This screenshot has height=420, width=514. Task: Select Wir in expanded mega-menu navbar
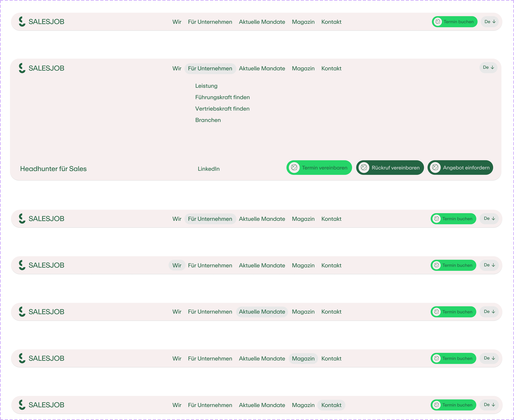[x=177, y=68]
